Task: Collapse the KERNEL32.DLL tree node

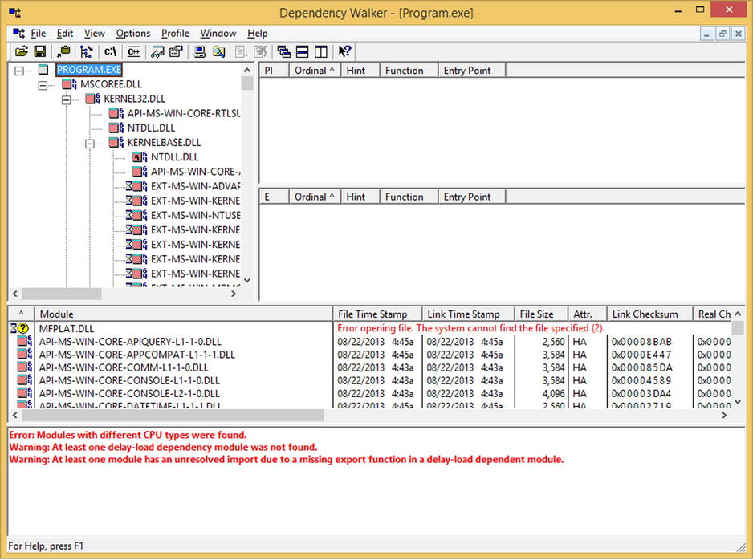Action: 67,99
